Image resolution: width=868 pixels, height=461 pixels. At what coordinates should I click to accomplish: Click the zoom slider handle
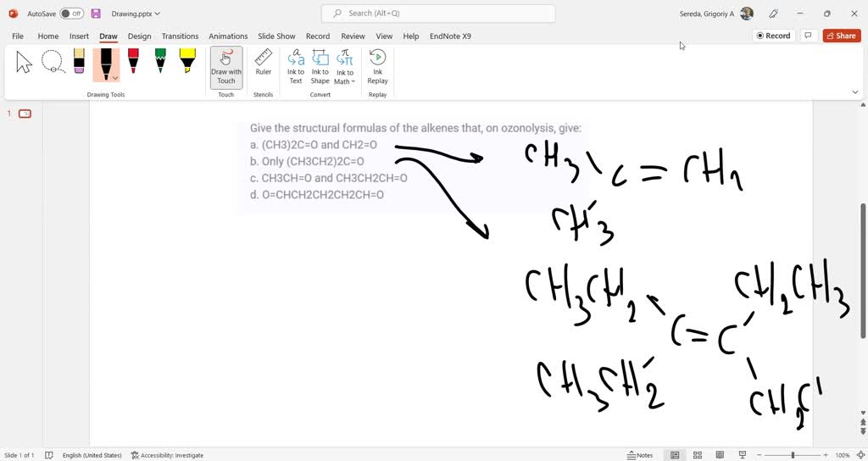tap(793, 455)
